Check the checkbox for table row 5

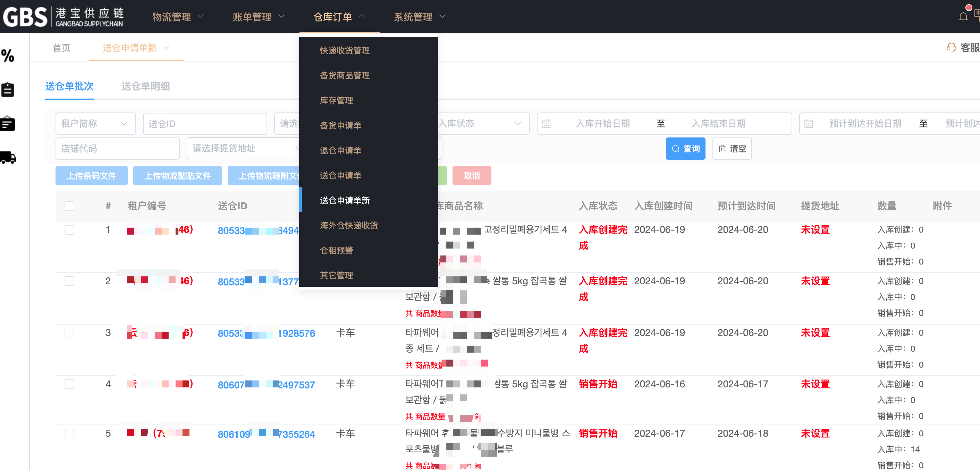tap(69, 434)
